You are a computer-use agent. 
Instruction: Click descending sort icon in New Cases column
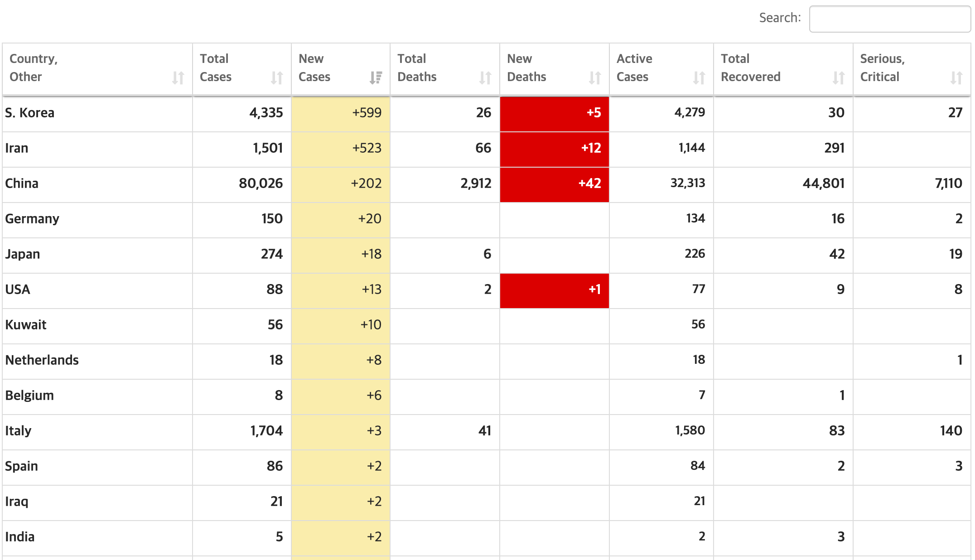tap(376, 78)
